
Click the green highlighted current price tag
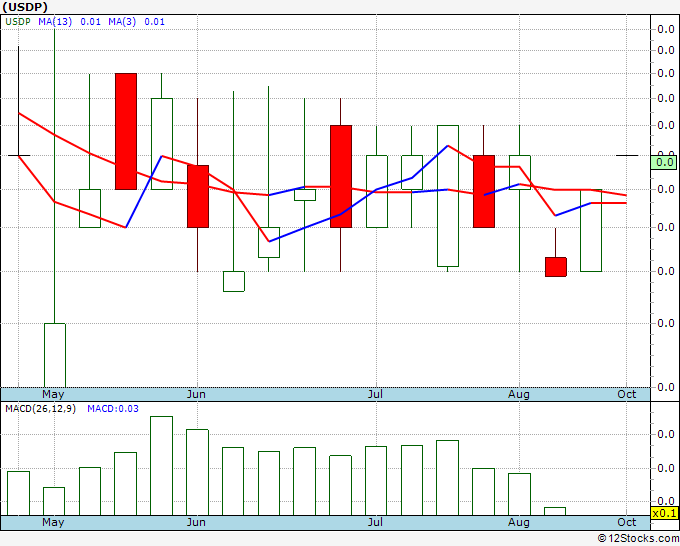tap(664, 163)
